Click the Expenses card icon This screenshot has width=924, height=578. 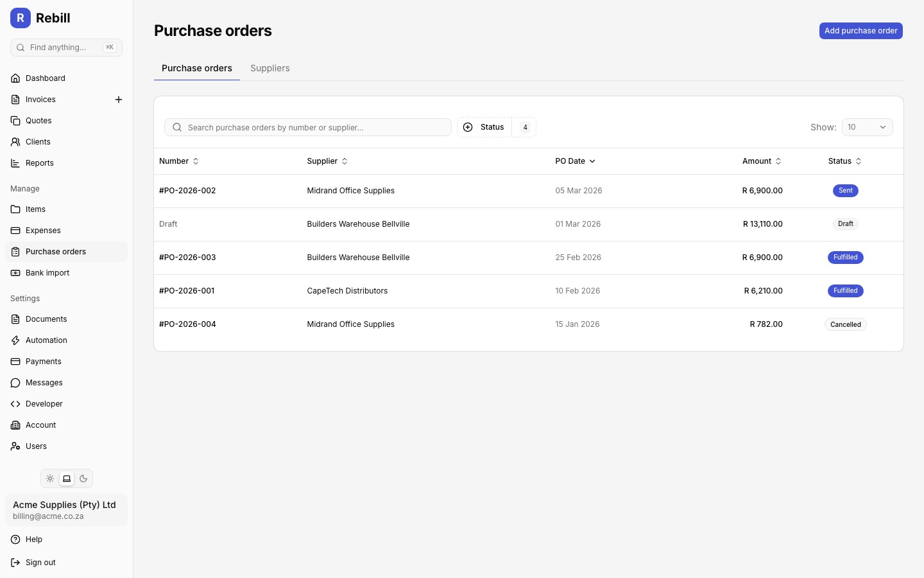15,231
